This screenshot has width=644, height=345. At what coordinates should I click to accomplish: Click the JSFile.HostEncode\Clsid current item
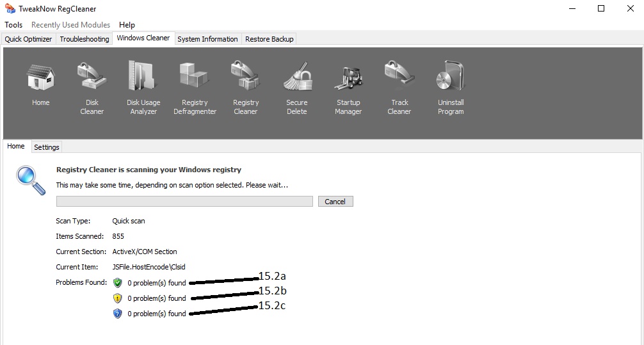(x=149, y=267)
